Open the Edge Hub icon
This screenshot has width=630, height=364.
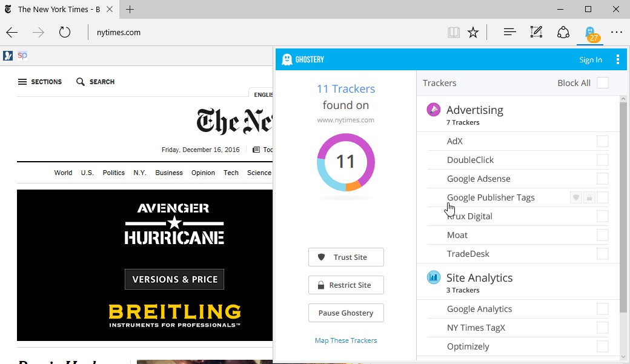click(509, 33)
